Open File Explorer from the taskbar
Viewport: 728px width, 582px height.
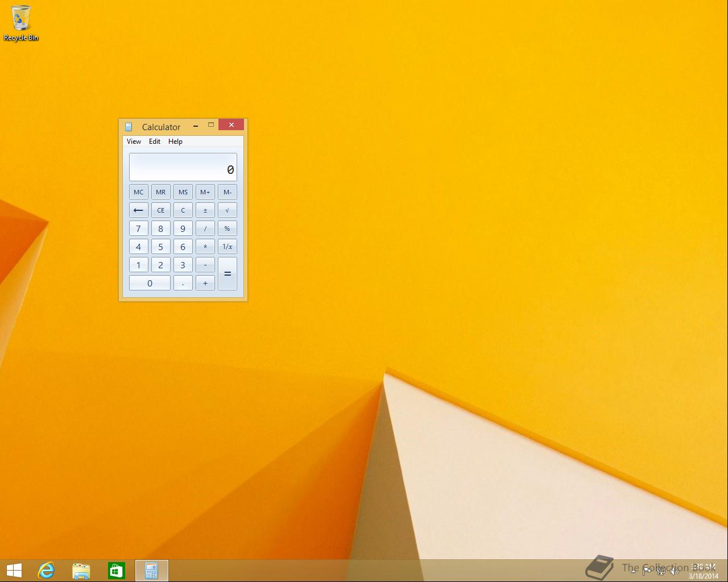[81, 571]
